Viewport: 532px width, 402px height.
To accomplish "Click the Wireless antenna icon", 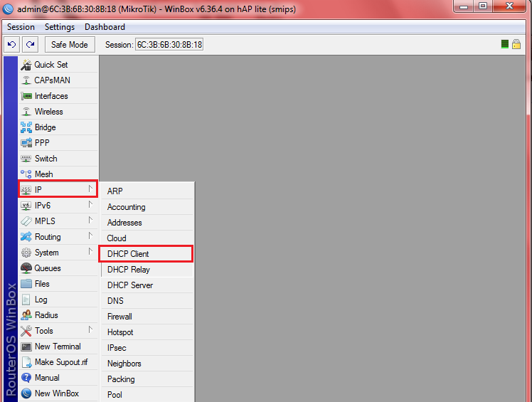I will 26,112.
